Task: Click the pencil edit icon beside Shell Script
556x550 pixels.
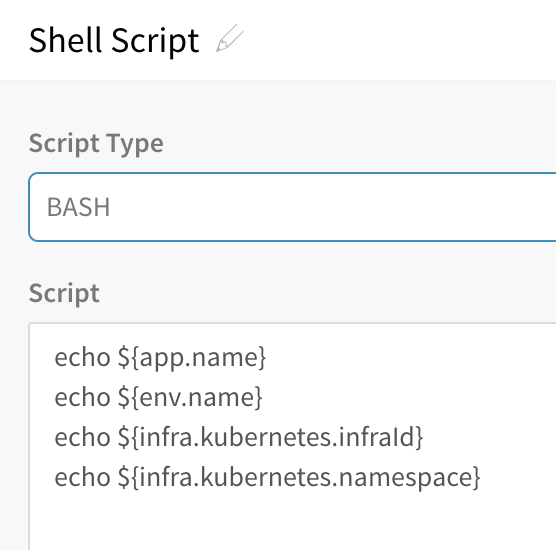Action: [x=230, y=38]
